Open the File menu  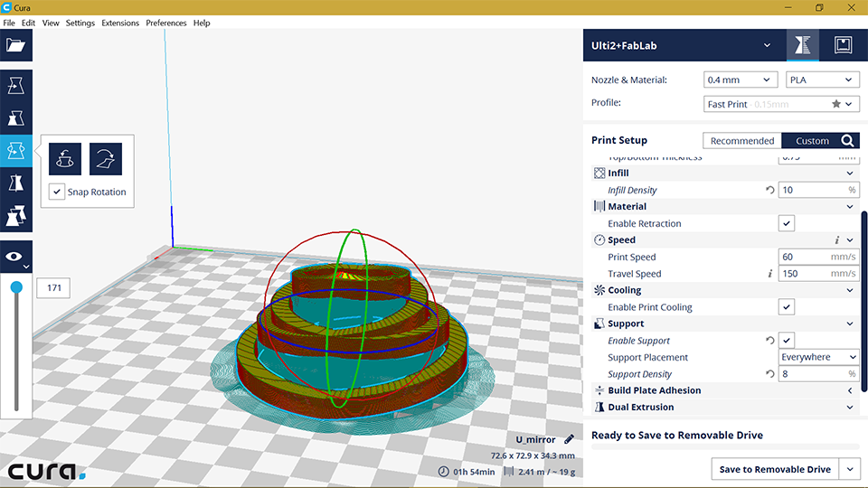tap(9, 23)
